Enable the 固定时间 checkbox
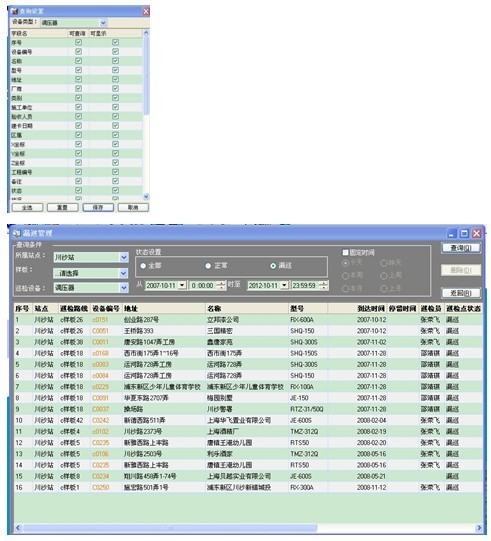The height and width of the screenshot is (541, 491). 345,253
